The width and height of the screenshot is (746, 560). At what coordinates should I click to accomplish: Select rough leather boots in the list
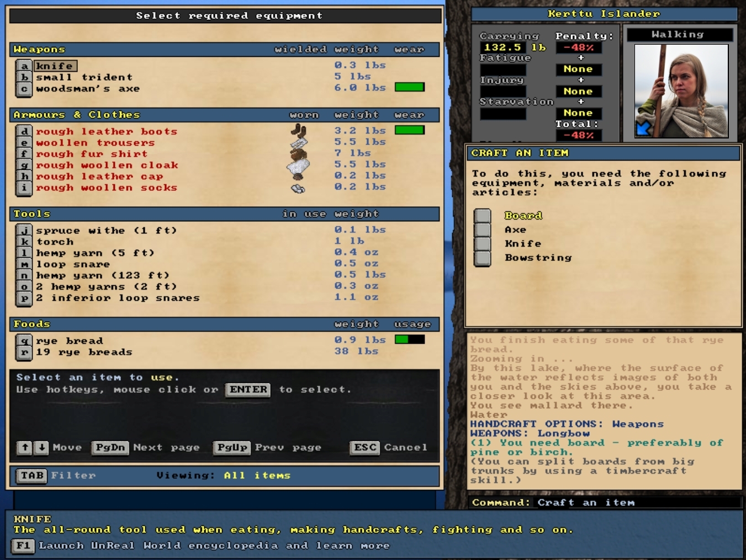click(x=107, y=131)
